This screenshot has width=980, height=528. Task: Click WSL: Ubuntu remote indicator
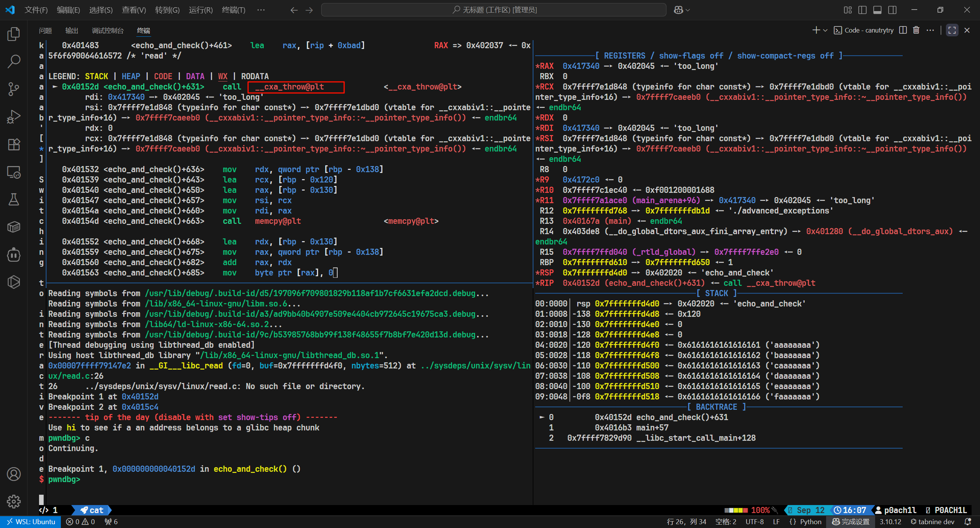[x=31, y=522]
